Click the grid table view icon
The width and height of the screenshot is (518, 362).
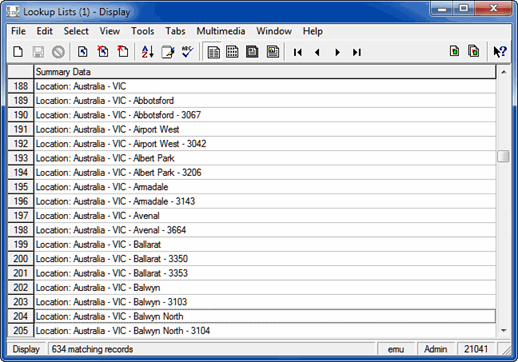pyautogui.click(x=232, y=52)
